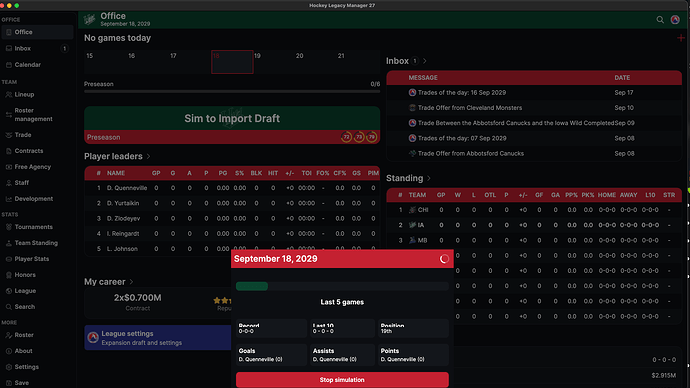
Task: Click the Free Agency sidebar icon
Action: pyautogui.click(x=9, y=167)
